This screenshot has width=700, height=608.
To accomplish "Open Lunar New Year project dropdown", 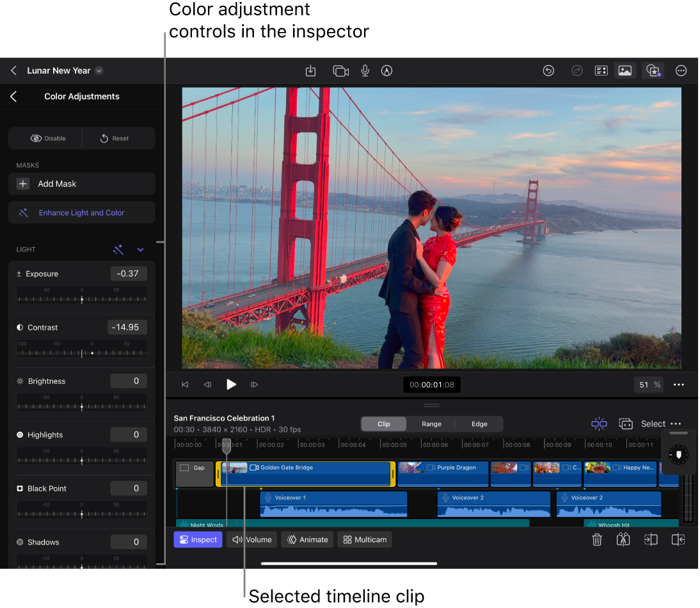I will [x=99, y=70].
